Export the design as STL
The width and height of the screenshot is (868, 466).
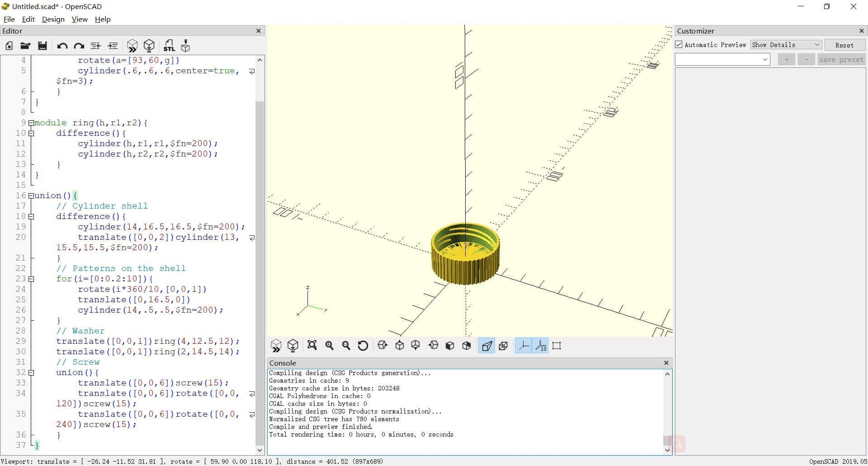click(169, 46)
